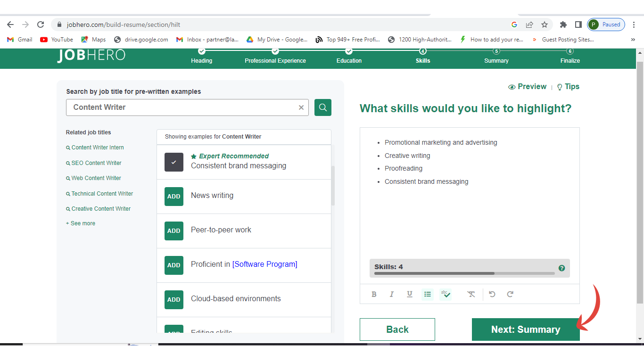Open the Summary step in progress bar
644x362 pixels.
[x=496, y=56]
